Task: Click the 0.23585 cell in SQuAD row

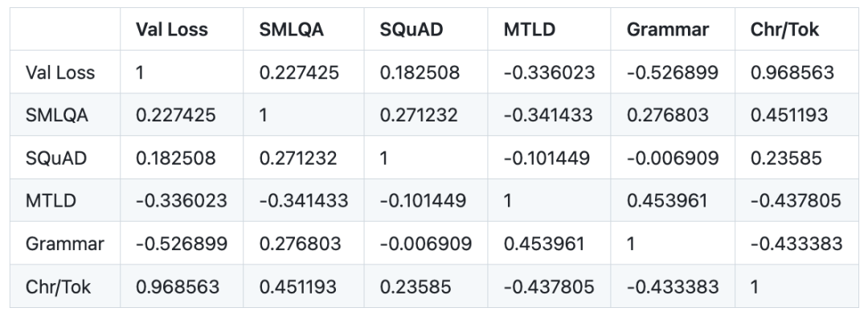Action: click(786, 158)
